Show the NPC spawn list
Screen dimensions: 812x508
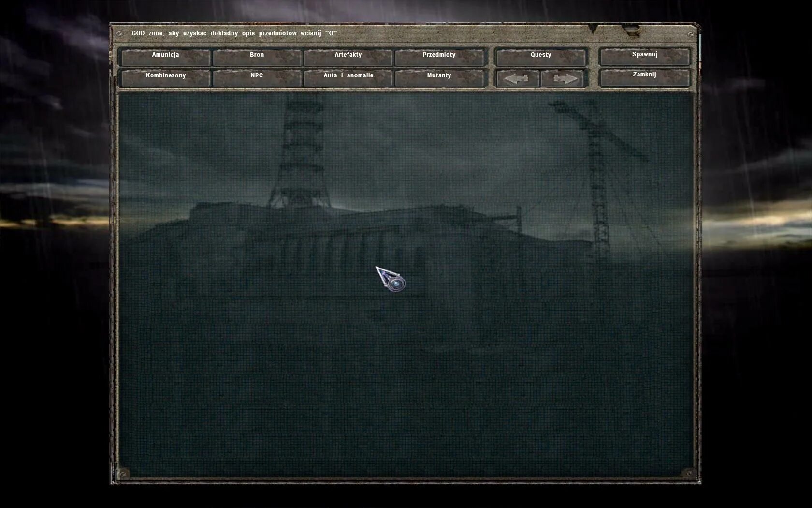(x=257, y=78)
